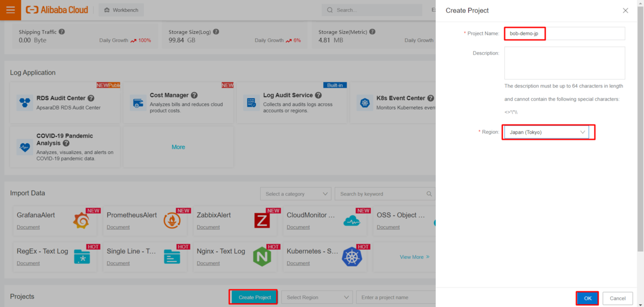
Task: Click help icon next to RDS Audit Center
Action: pos(91,98)
